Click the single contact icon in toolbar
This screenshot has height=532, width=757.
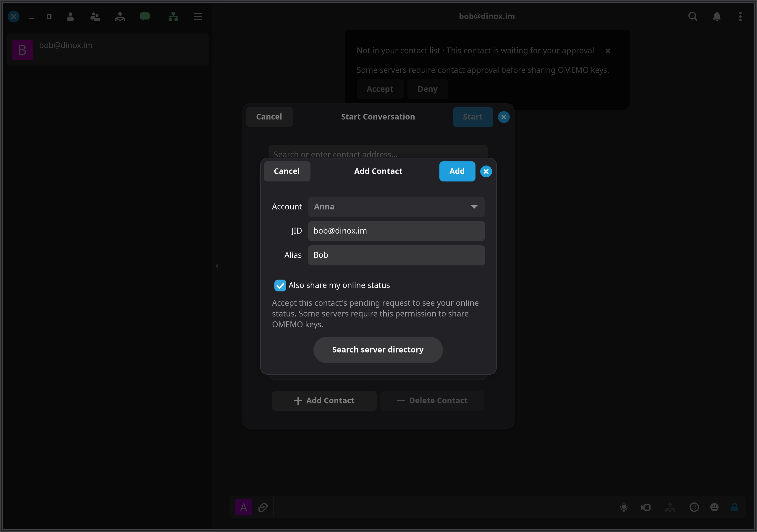[x=70, y=17]
